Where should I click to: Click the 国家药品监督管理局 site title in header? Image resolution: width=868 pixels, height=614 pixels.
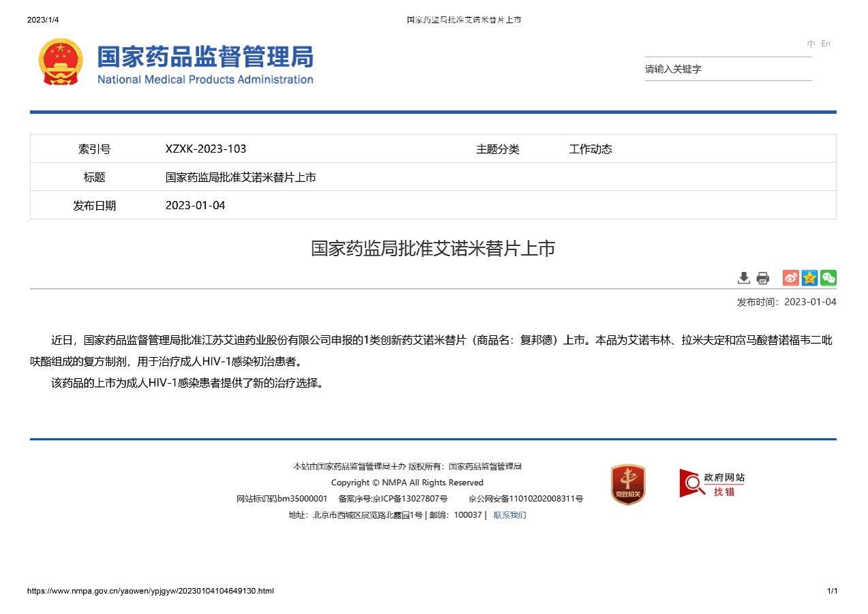pyautogui.click(x=205, y=57)
